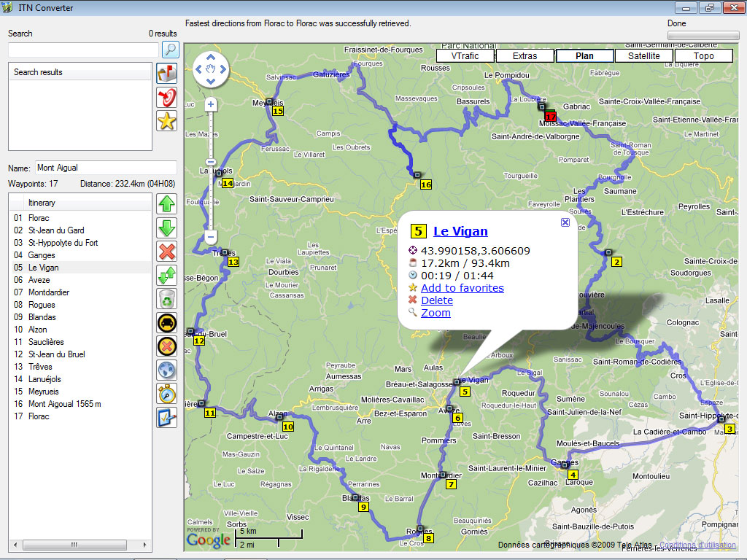Reverse itinerary with the double green arrows icon
The width and height of the screenshot is (747, 560).
(x=167, y=275)
